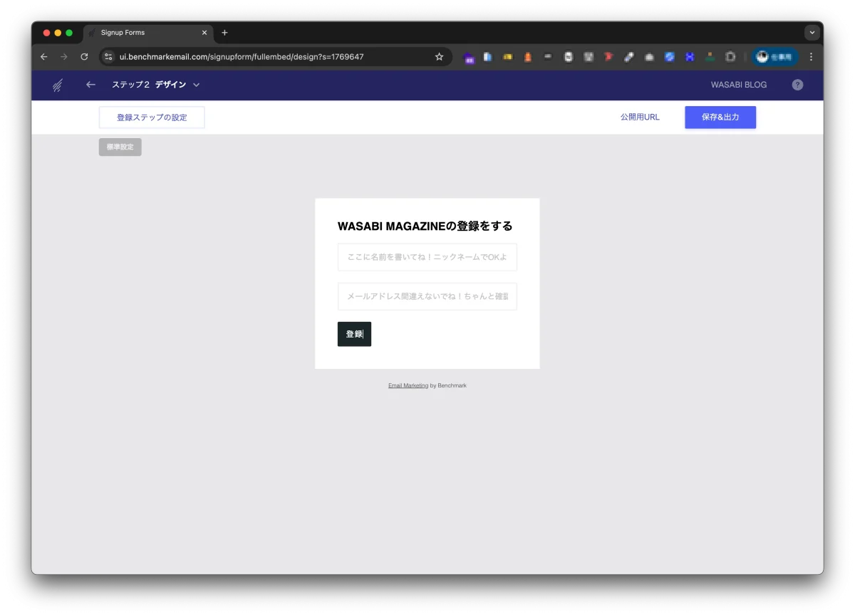
Task: Click the 標準設定 button
Action: click(x=120, y=147)
